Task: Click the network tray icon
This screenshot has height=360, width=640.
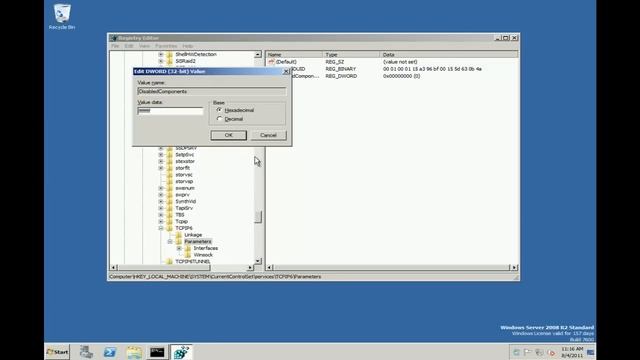Action: coord(539,352)
